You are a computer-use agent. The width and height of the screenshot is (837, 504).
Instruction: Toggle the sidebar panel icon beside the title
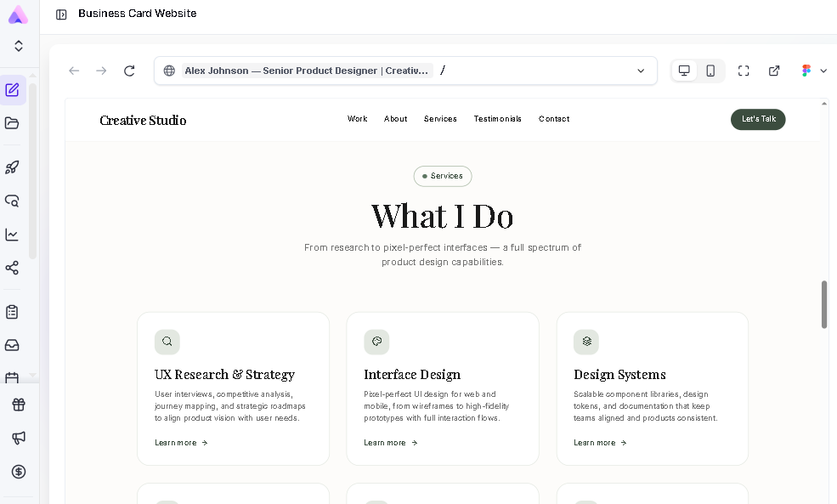[x=61, y=14]
